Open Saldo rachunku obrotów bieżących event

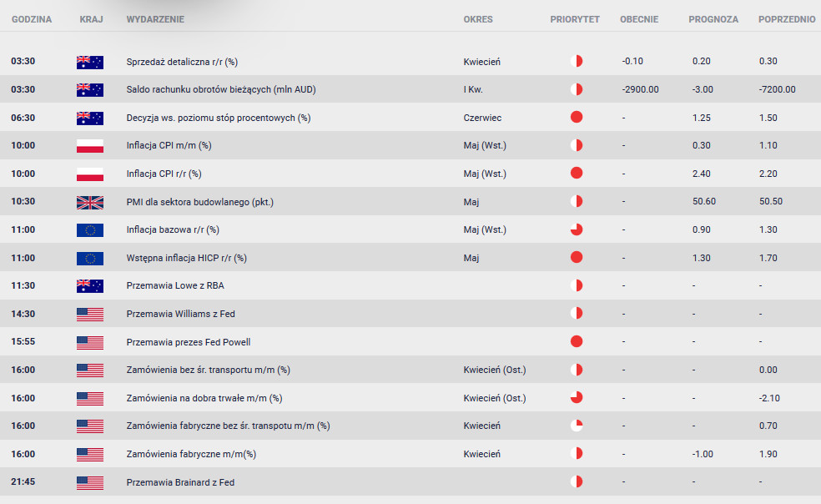[x=221, y=89]
